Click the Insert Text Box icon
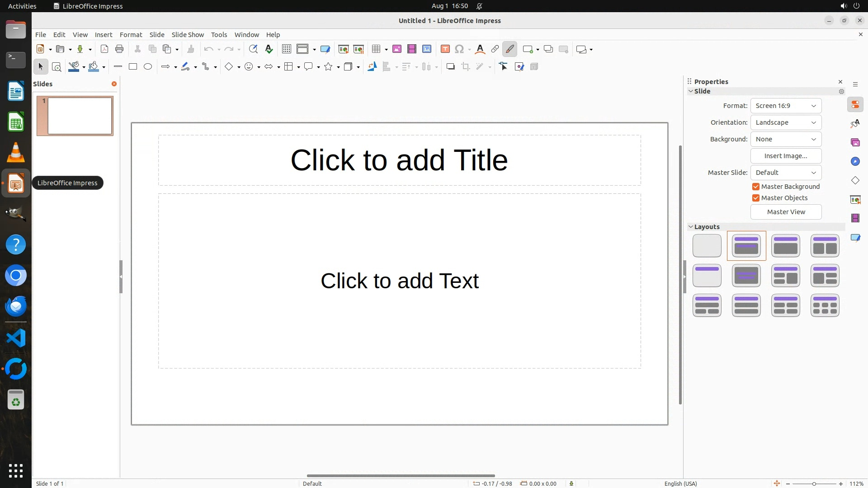The width and height of the screenshot is (868, 488). tap(445, 49)
